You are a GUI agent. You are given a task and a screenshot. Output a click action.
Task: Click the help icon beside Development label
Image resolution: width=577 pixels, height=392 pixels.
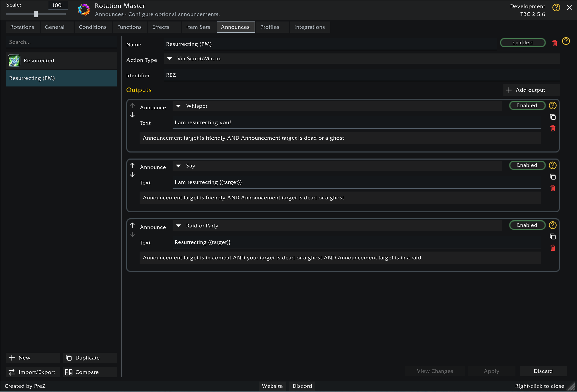point(556,7)
